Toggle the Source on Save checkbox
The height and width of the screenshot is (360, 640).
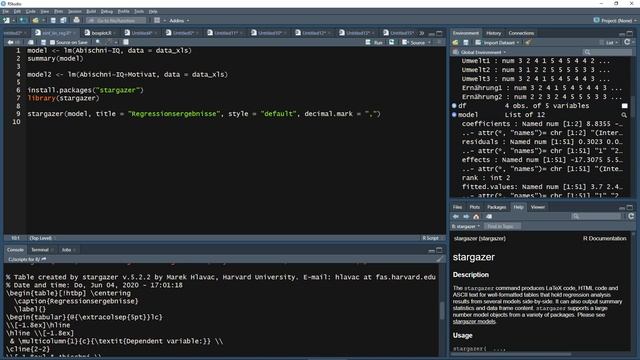[x=52, y=42]
